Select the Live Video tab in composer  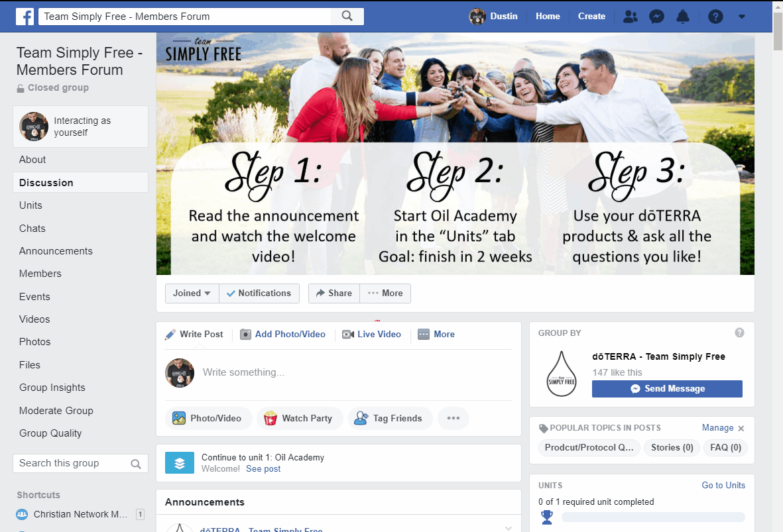click(x=371, y=335)
